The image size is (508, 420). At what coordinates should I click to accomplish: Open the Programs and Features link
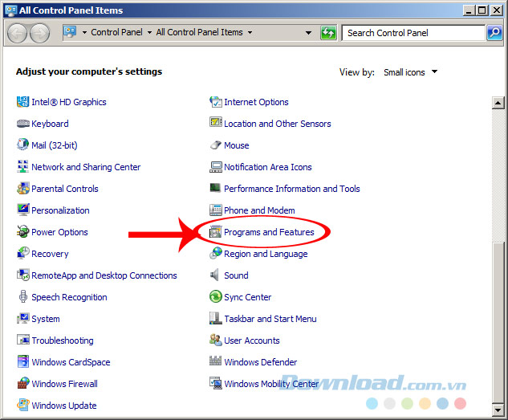tap(269, 232)
